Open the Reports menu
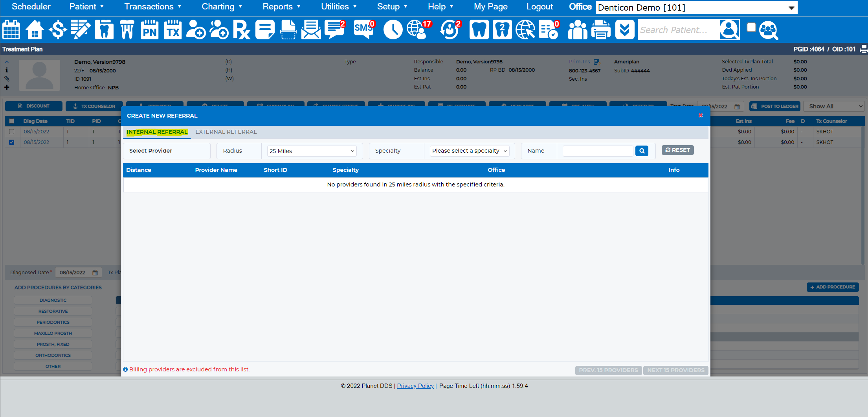Screen dimensions: 868x417 [x=281, y=7]
